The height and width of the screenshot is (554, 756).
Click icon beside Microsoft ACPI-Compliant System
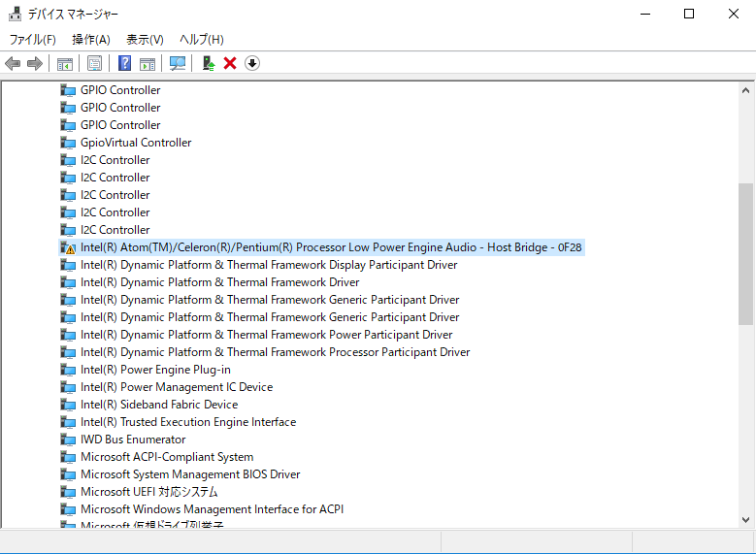click(x=68, y=457)
